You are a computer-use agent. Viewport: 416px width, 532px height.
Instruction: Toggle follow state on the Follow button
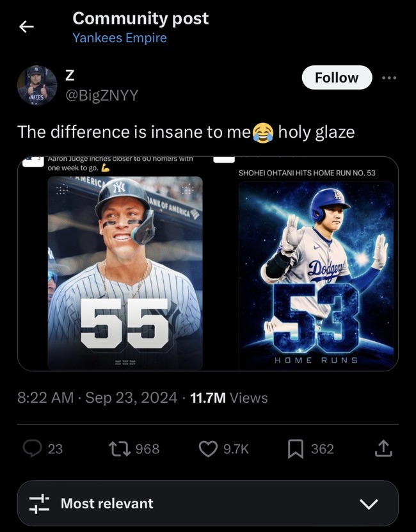[337, 77]
